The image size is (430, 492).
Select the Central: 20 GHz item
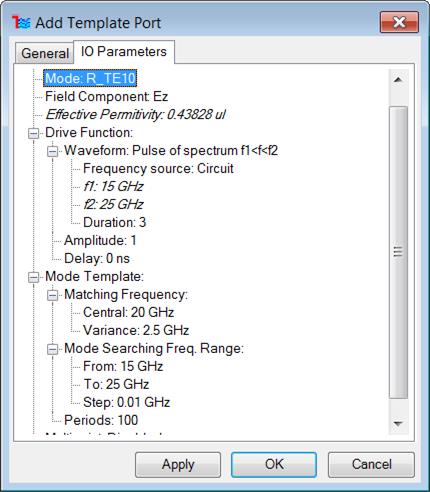pos(128,312)
